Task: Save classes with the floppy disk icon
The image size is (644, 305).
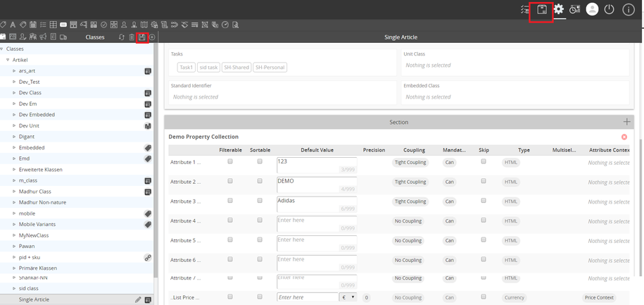Action: pyautogui.click(x=142, y=37)
